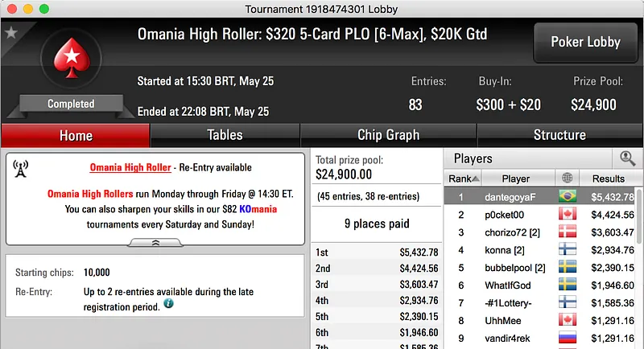
Task: Click the broadcast antenna icon
Action: click(x=21, y=168)
